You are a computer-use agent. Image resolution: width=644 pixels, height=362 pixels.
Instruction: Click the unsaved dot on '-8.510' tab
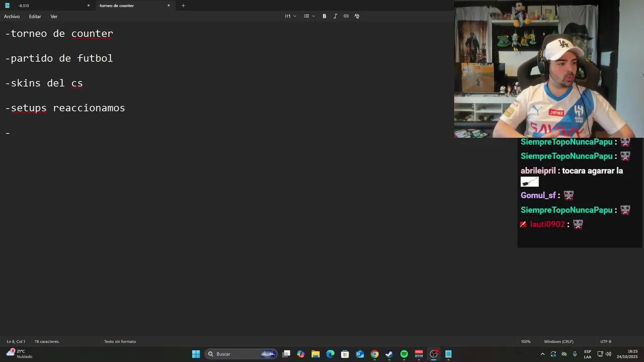pyautogui.click(x=89, y=6)
